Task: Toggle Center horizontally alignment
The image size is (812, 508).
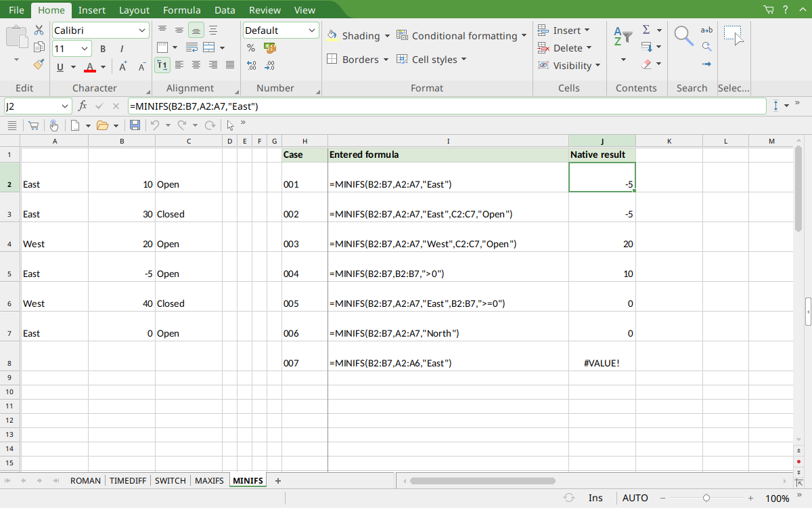Action: (196, 65)
